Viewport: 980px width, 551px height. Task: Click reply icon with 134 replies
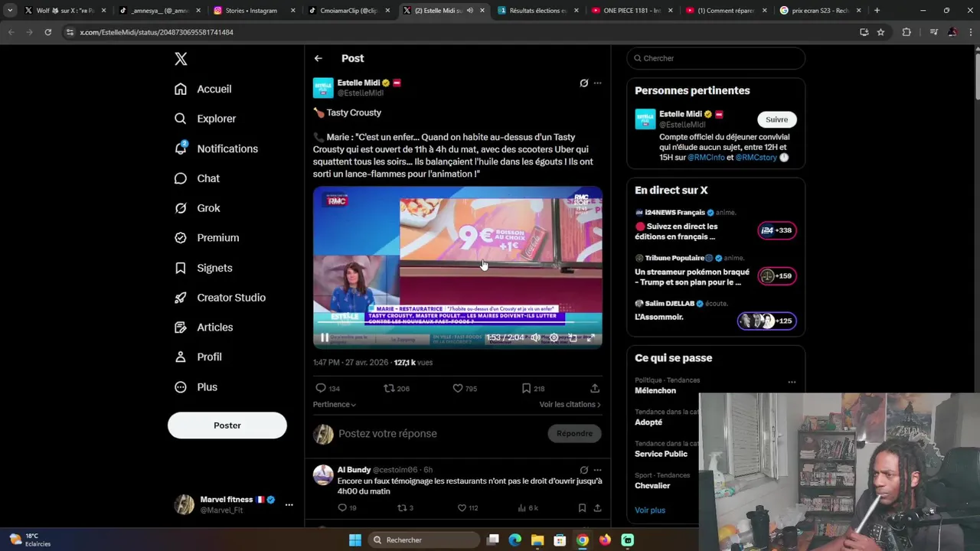tap(327, 388)
